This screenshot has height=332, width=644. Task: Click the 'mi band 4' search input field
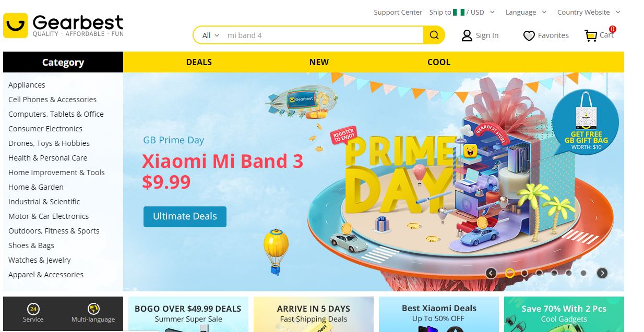(313, 35)
